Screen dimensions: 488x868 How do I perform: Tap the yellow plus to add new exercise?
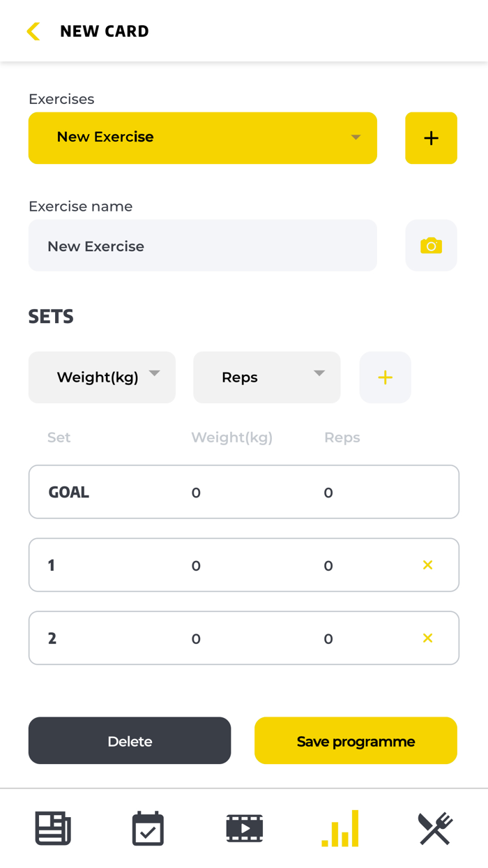431,137
